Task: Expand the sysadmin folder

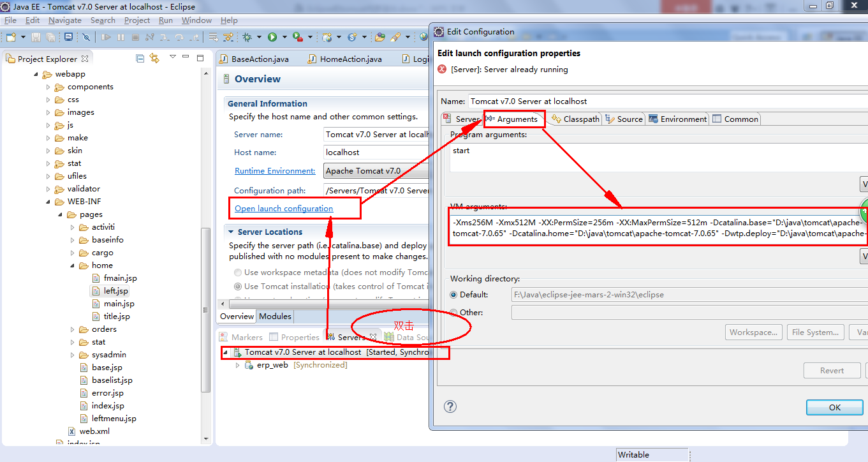Action: [73, 355]
